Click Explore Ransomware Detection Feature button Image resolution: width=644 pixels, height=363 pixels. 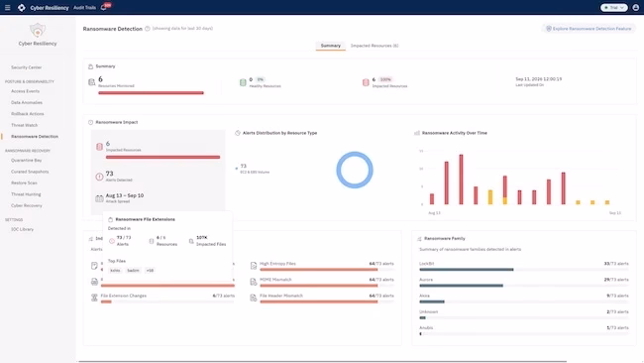pos(589,29)
